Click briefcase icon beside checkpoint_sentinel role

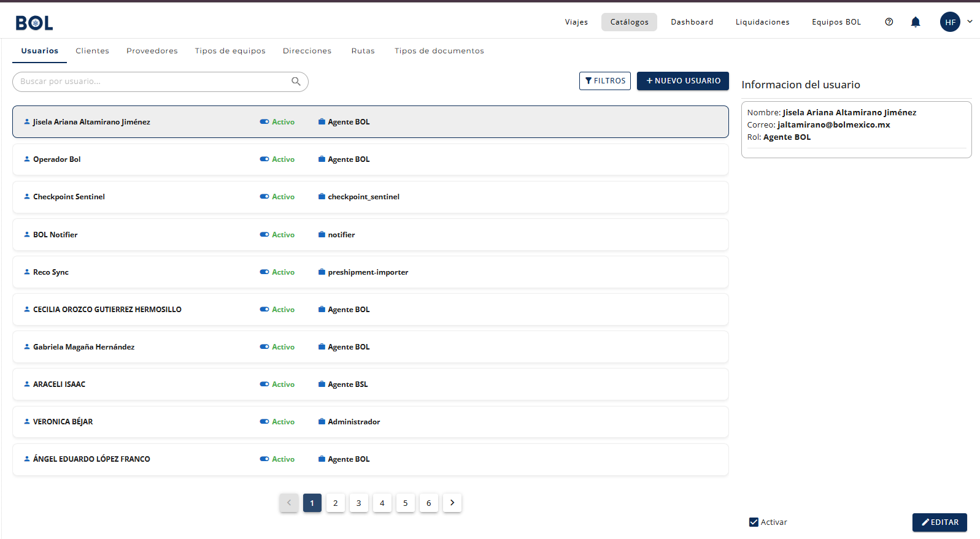(x=322, y=197)
